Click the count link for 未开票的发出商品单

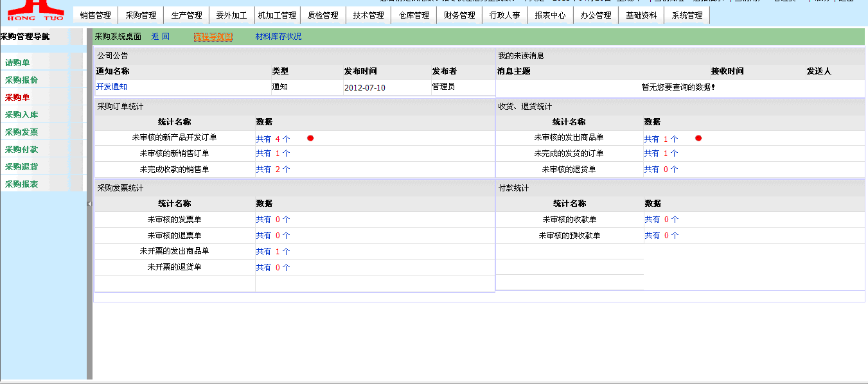[x=273, y=252]
